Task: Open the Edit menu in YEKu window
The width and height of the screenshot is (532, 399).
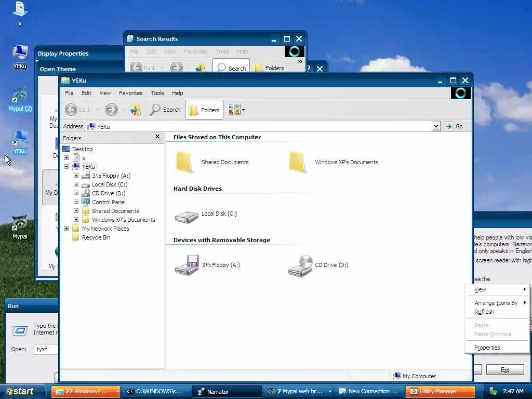Action: click(86, 93)
